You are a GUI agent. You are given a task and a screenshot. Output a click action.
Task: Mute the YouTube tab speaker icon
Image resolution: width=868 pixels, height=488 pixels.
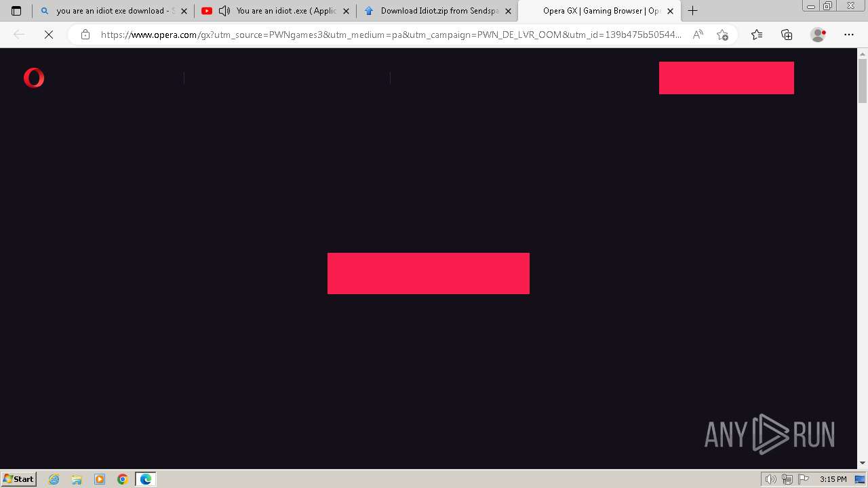[x=224, y=11]
